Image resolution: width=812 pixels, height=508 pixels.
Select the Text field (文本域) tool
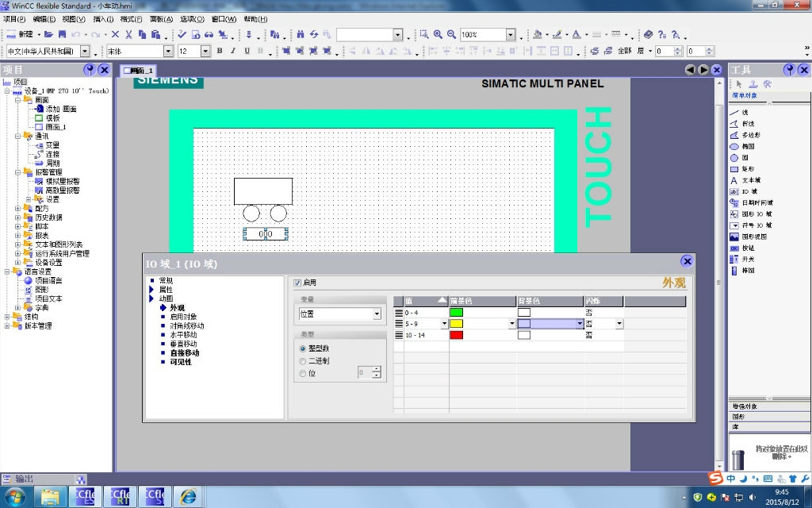tap(745, 180)
